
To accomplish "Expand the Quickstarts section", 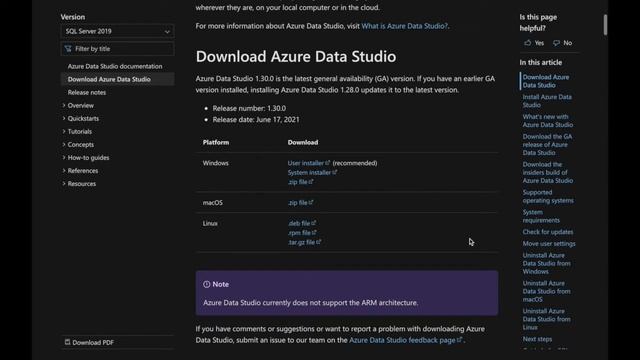I will coord(64,118).
